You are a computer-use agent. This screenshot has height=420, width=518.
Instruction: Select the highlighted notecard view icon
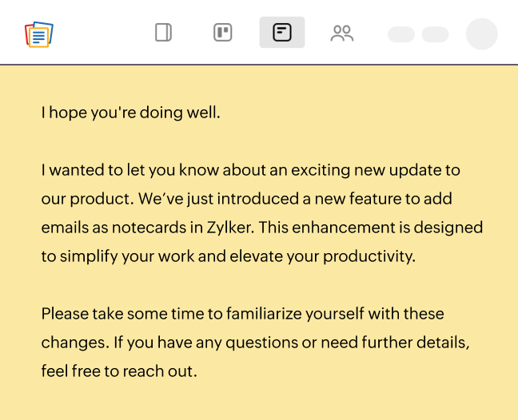click(282, 33)
